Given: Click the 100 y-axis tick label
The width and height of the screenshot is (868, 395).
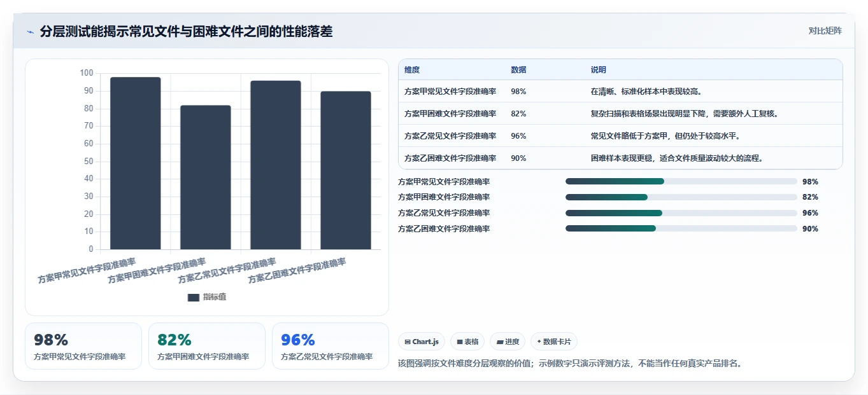Looking at the screenshot, I should click(87, 73).
